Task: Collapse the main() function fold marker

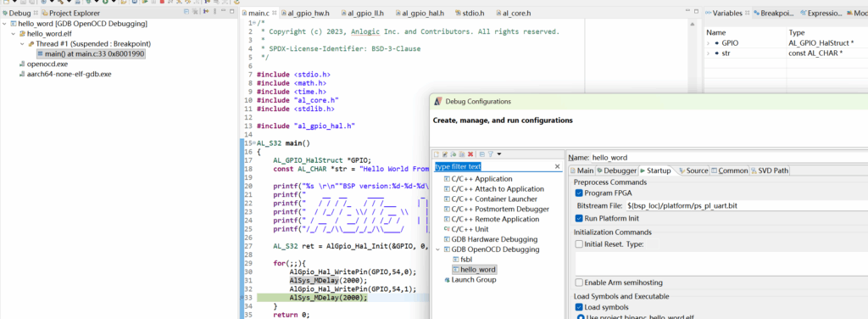Action: [254, 143]
